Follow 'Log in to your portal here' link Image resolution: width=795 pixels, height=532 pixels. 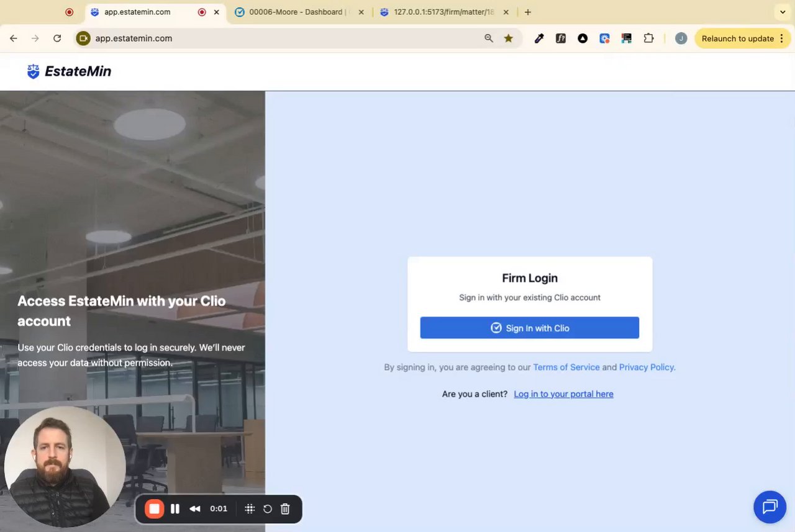pos(563,394)
